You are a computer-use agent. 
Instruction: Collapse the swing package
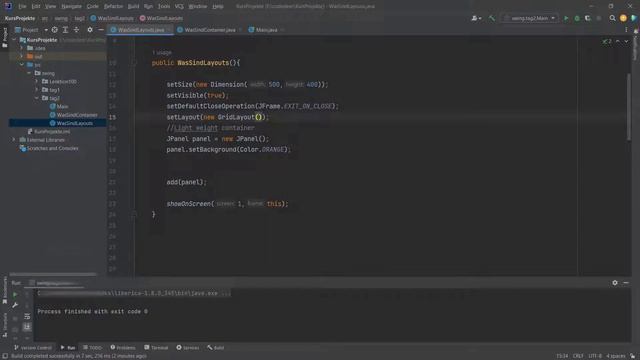click(x=29, y=73)
